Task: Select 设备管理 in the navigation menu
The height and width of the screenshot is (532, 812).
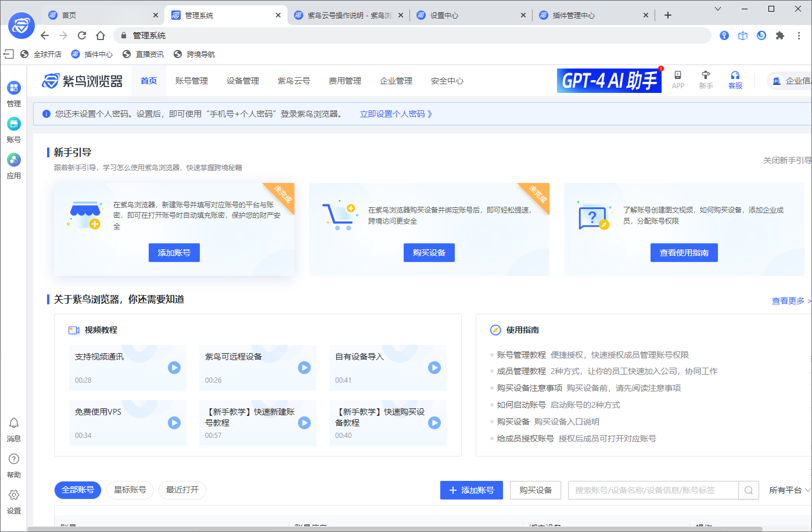Action: click(x=242, y=81)
